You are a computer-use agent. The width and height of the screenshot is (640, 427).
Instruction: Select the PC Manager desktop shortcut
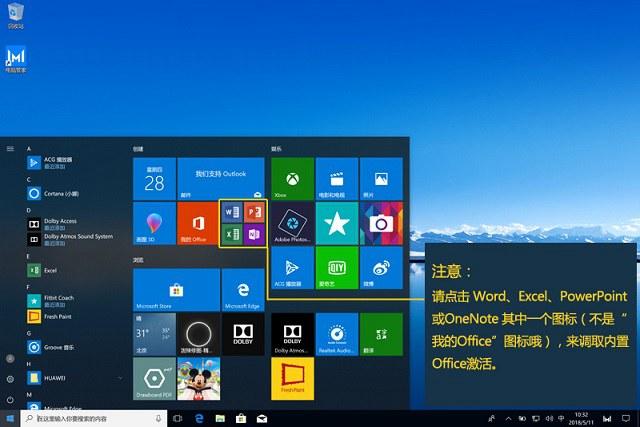16,60
